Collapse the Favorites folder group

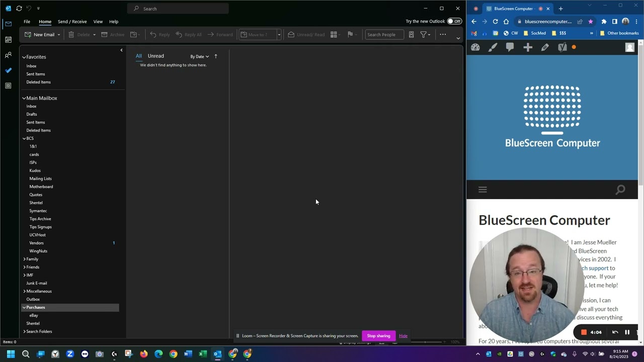pos(24,57)
